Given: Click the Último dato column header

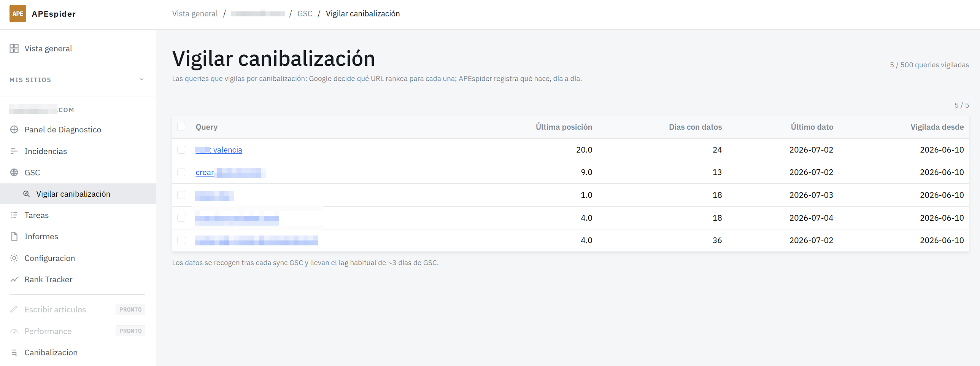Looking at the screenshot, I should click(812, 127).
